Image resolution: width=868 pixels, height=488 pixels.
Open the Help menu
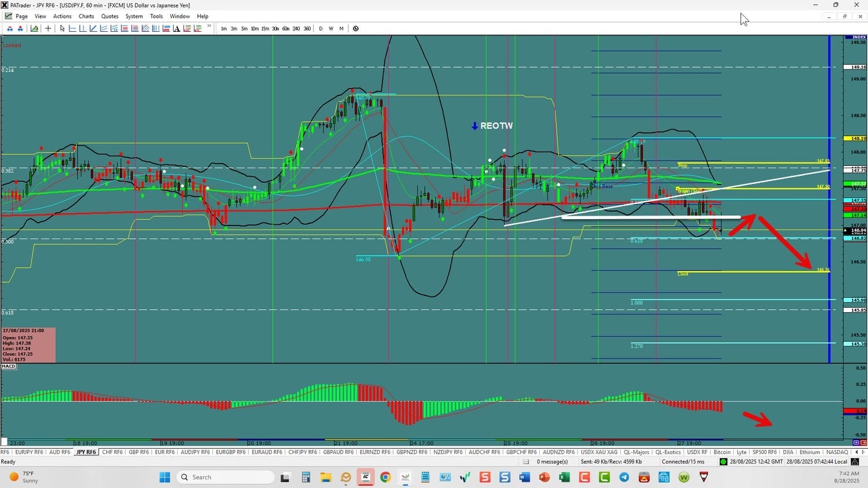click(x=203, y=16)
